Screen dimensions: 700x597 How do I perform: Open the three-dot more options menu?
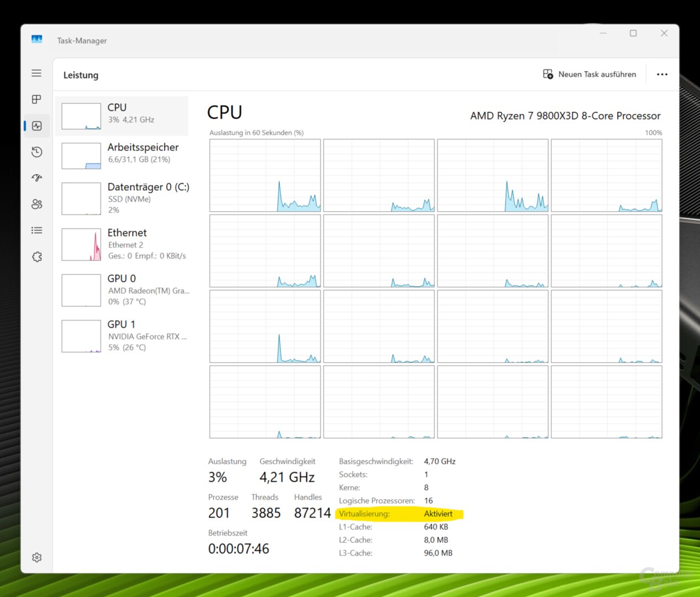click(x=662, y=75)
